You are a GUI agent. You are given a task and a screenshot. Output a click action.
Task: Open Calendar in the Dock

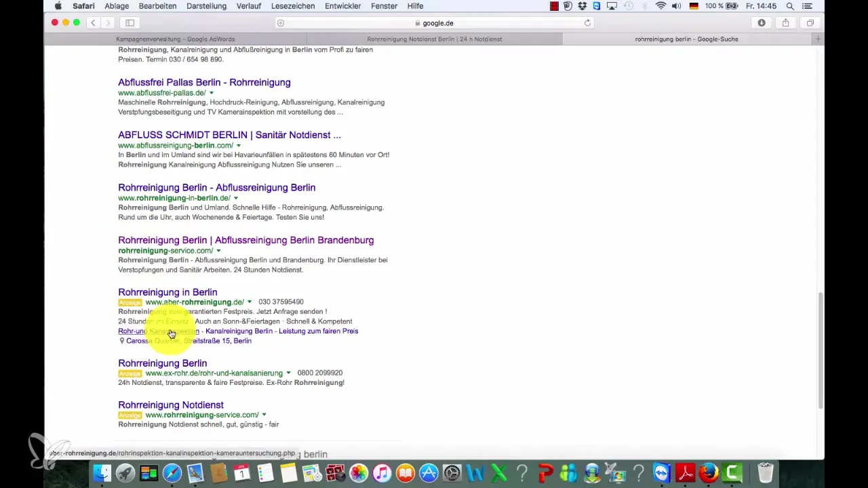[242, 472]
